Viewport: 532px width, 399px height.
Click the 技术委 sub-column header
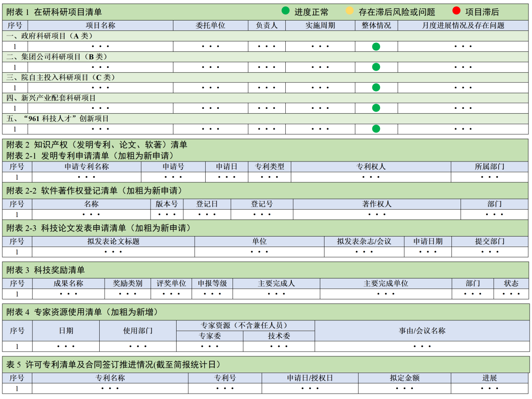pyautogui.click(x=279, y=336)
